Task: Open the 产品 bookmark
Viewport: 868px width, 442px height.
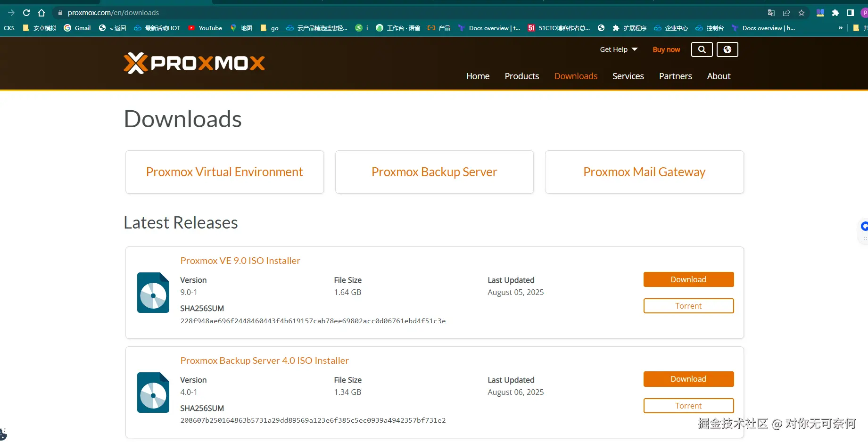Action: [x=439, y=28]
